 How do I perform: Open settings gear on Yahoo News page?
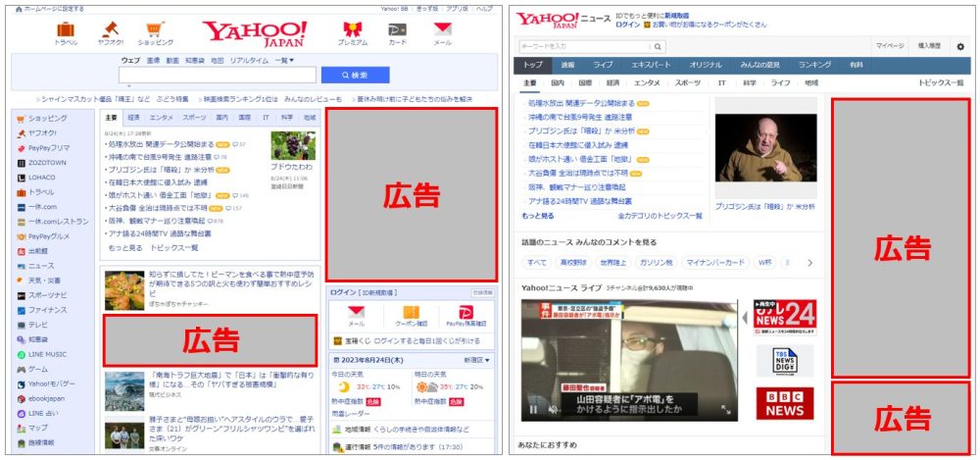pyautogui.click(x=960, y=46)
